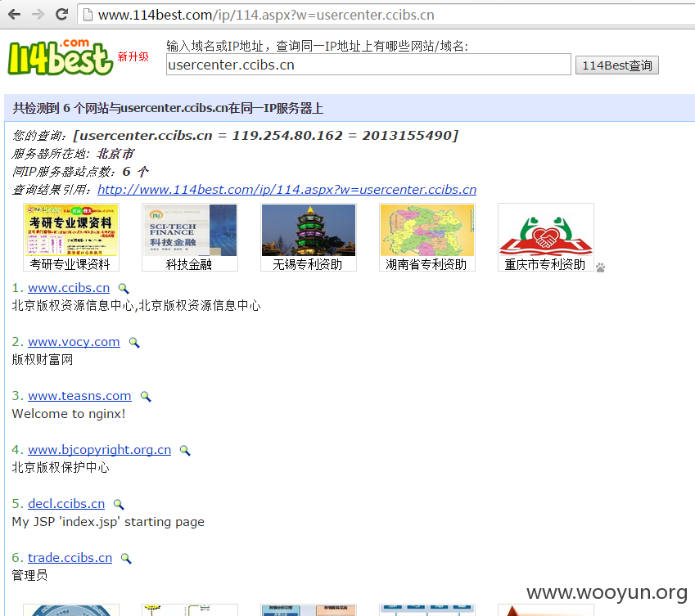Open the www.vocy.com link
The image size is (695, 616).
(74, 342)
